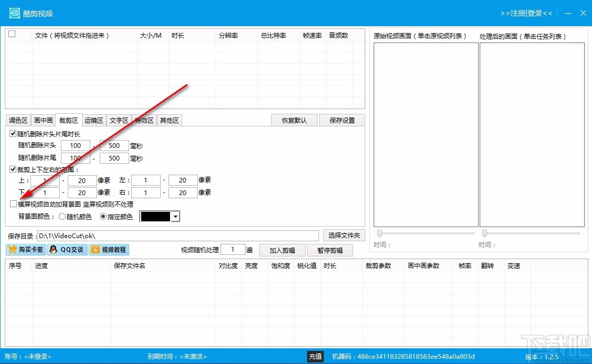This screenshot has height=364, width=592.
Task: Click 变速 column header
Action: coord(517,266)
